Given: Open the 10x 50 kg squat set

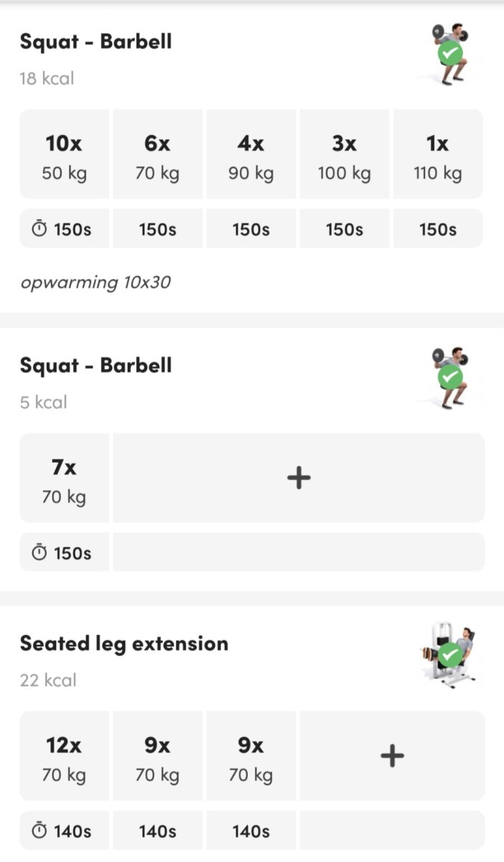Looking at the screenshot, I should [x=64, y=154].
